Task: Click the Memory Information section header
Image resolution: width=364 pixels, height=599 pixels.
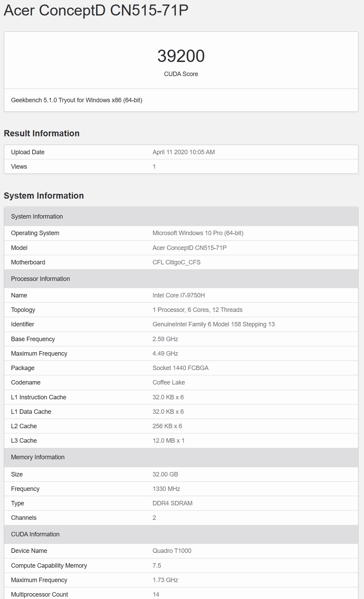Action: [181, 457]
